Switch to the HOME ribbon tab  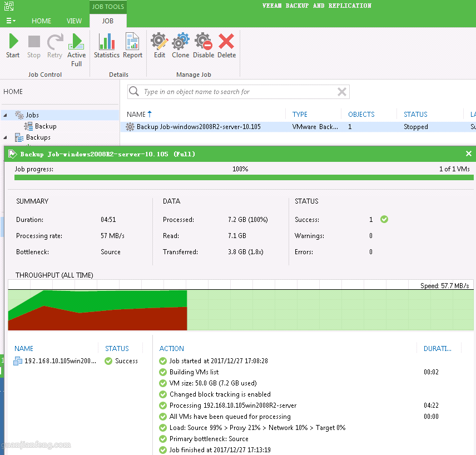pyautogui.click(x=41, y=21)
